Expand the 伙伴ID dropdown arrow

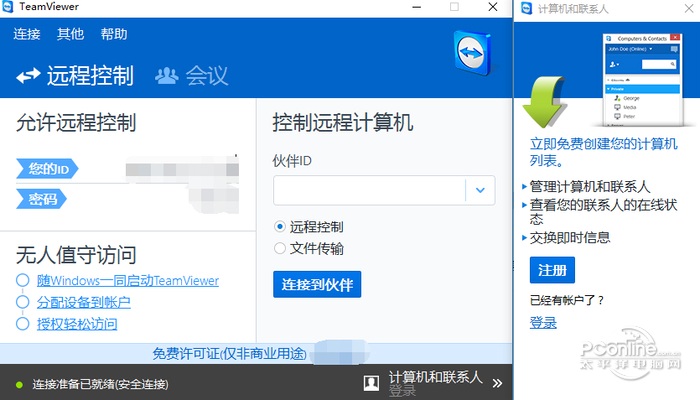(480, 191)
